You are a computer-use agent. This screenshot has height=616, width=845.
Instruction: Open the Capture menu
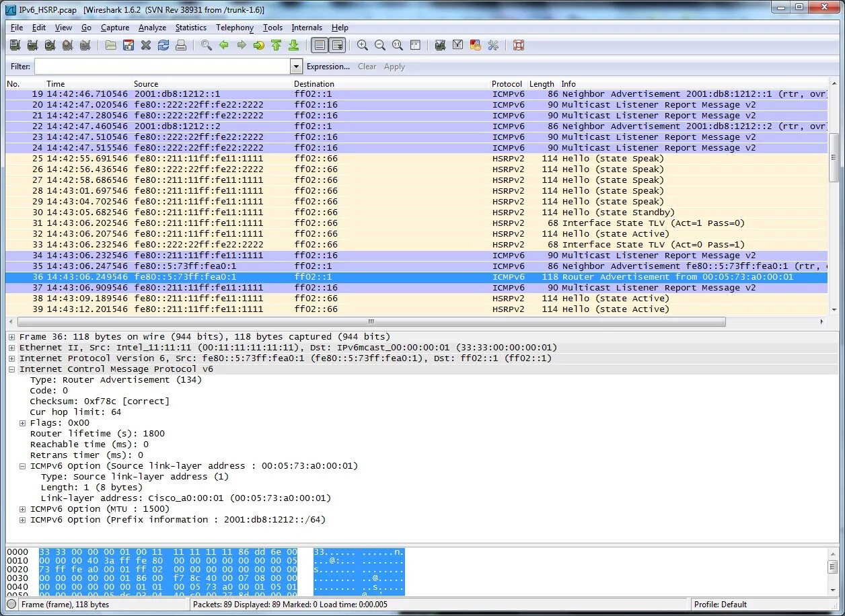[x=115, y=28]
